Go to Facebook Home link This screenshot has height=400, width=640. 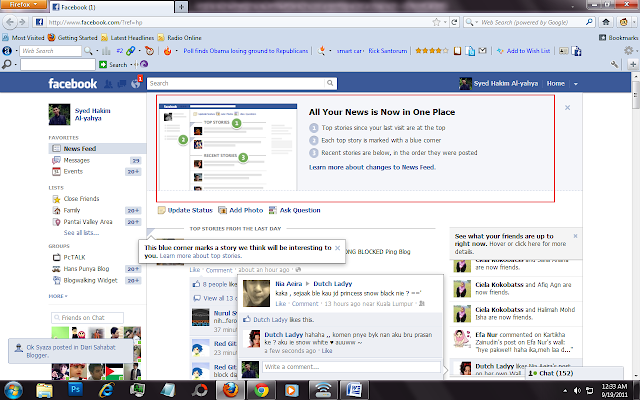(556, 83)
